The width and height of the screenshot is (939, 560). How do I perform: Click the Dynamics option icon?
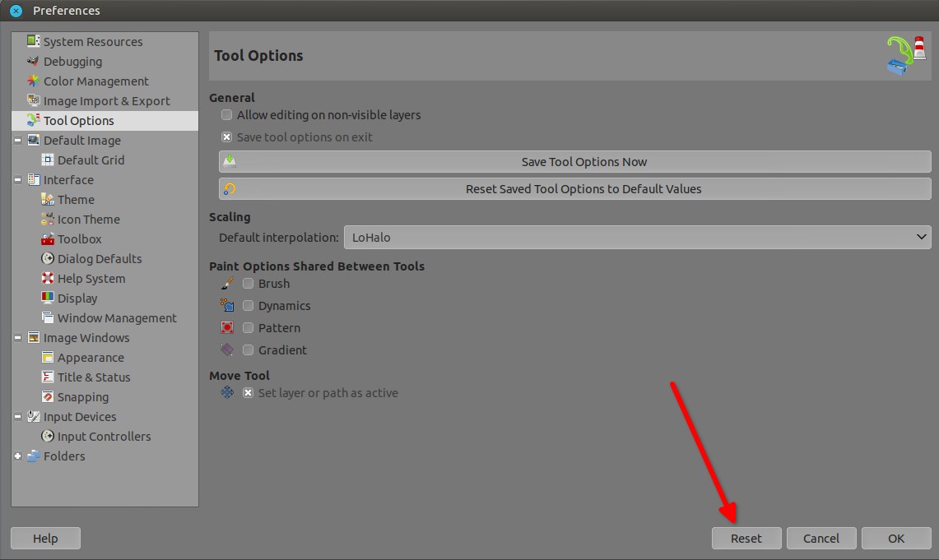227,305
